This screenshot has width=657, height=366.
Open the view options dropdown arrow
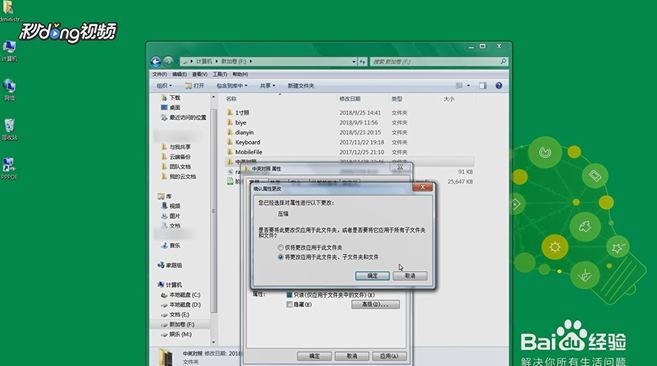click(x=468, y=86)
